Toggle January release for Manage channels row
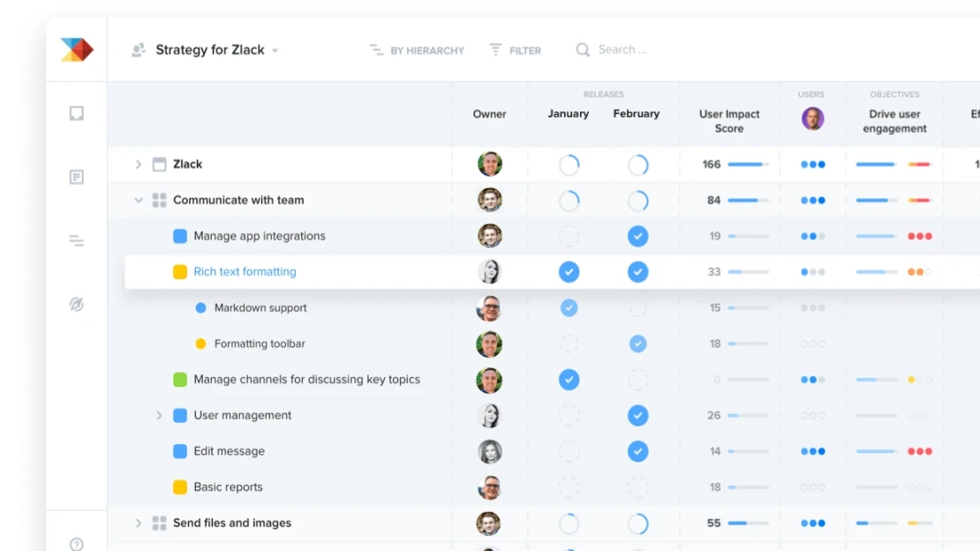 569,380
